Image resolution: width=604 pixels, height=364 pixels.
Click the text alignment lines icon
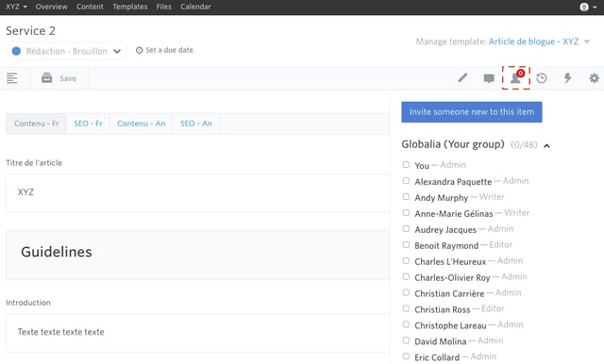[x=12, y=78]
